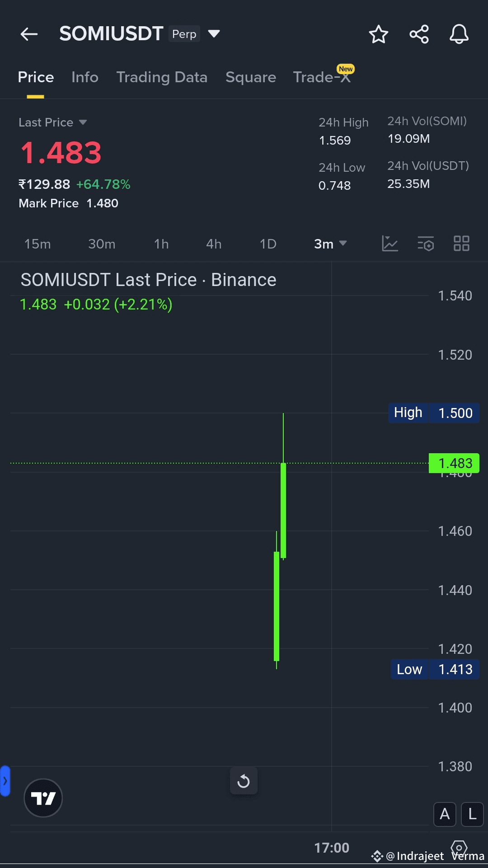Open the Square tab
The image size is (488, 868).
251,77
